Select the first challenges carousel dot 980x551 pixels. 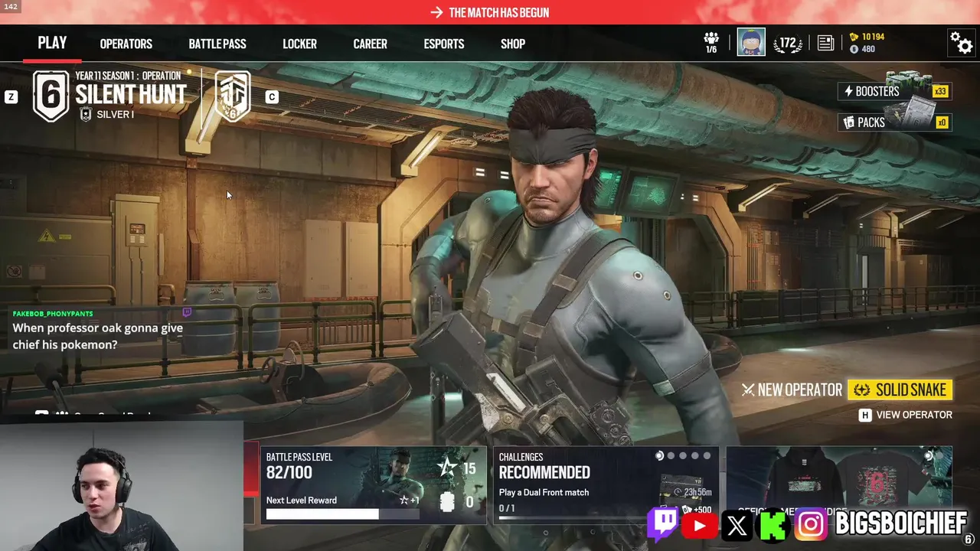[x=659, y=456]
